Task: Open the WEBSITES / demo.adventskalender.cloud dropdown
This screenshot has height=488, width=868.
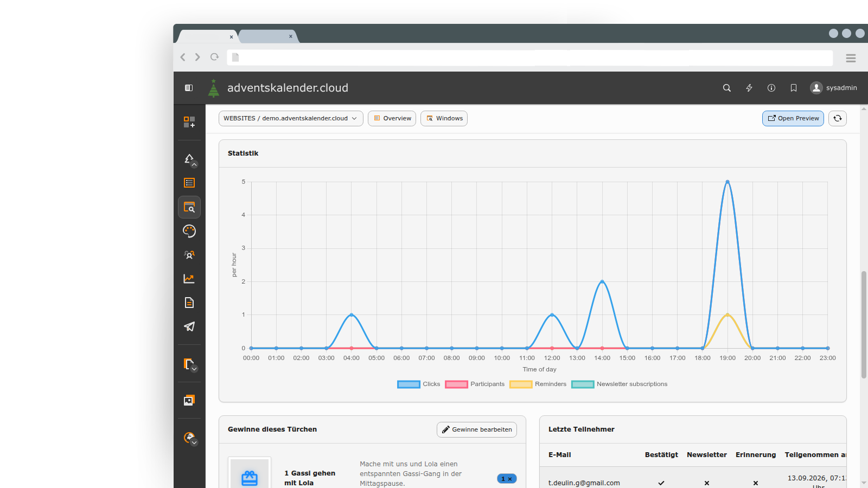Action: point(291,118)
